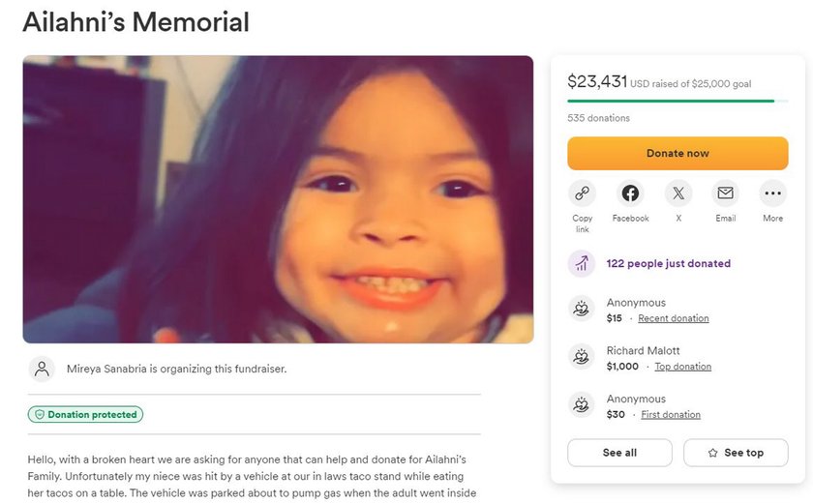Click the fundraising progress bar

click(x=677, y=101)
